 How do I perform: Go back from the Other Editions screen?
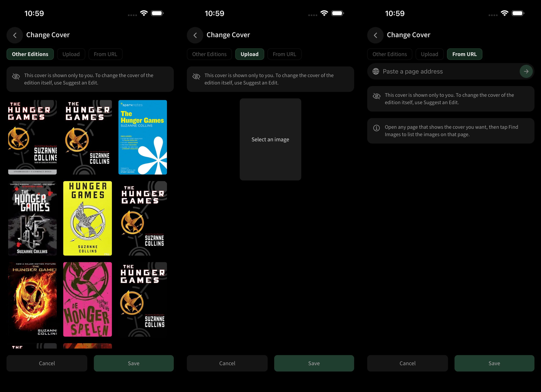pyautogui.click(x=15, y=35)
